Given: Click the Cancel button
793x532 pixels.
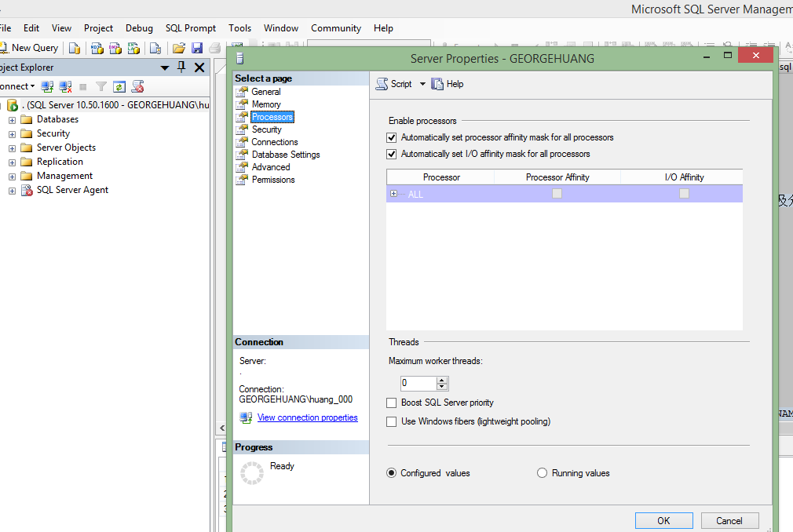Looking at the screenshot, I should pos(729,521).
